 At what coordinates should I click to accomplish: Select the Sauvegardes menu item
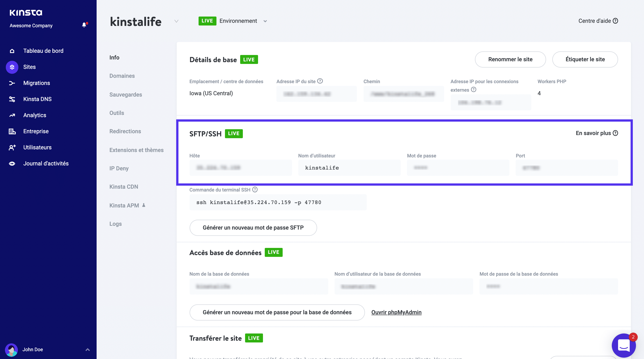[x=125, y=94]
